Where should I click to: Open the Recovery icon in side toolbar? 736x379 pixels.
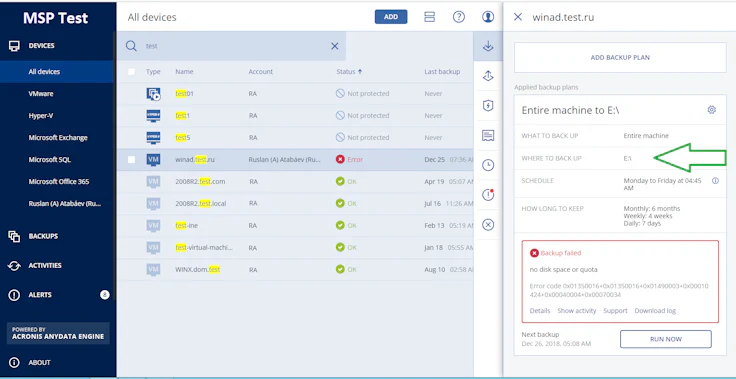pyautogui.click(x=488, y=76)
